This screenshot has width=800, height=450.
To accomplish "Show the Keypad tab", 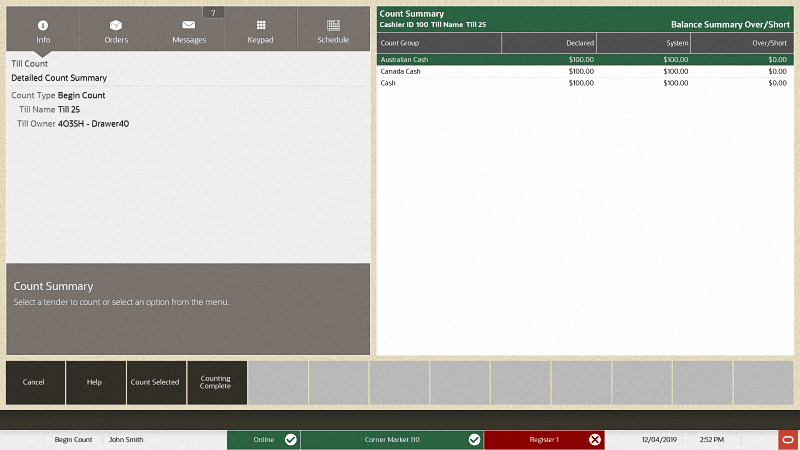I will (261, 29).
